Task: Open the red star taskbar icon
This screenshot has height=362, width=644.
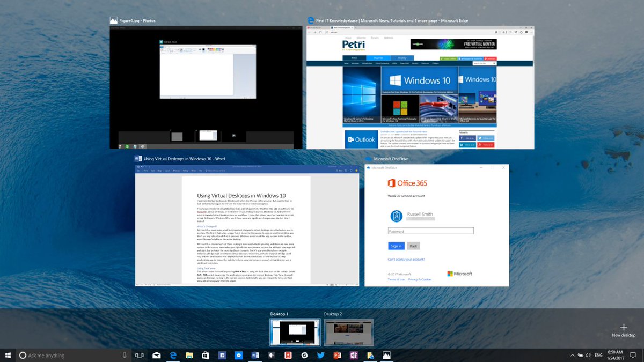Action: 288,355
